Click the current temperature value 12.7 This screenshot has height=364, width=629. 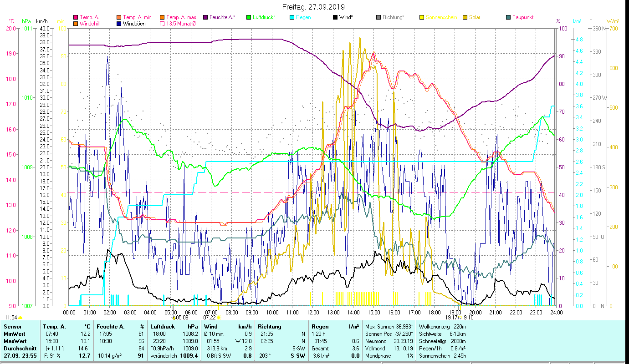(85, 356)
